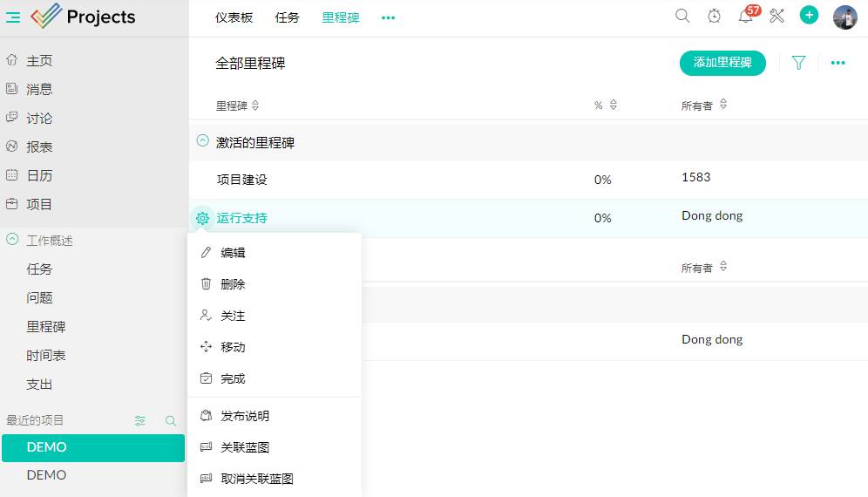Image resolution: width=868 pixels, height=497 pixels.
Task: Toggle the hamburger sidebar menu
Action: [x=13, y=17]
